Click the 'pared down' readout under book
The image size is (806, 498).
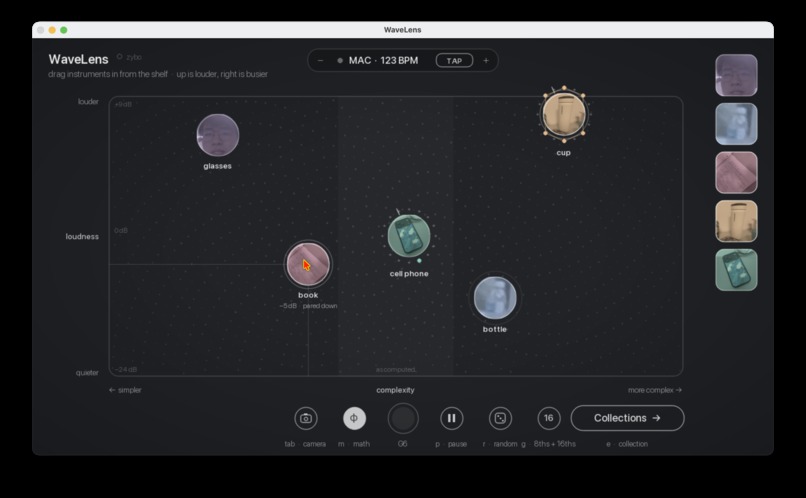(x=320, y=306)
